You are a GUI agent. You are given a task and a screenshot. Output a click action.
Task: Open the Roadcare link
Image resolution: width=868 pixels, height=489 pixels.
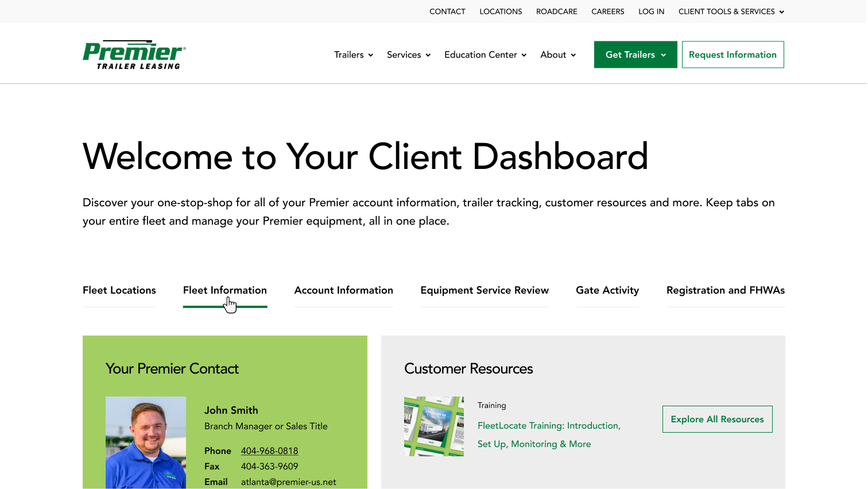point(557,11)
